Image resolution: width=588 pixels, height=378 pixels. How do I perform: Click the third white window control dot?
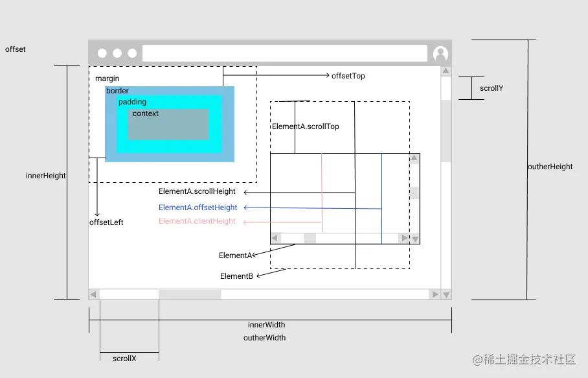pos(132,53)
